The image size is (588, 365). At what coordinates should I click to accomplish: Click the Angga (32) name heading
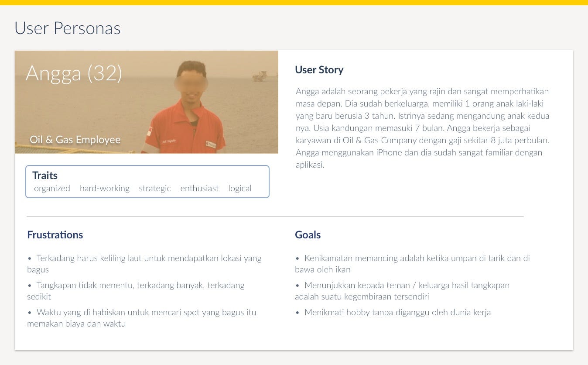point(74,73)
